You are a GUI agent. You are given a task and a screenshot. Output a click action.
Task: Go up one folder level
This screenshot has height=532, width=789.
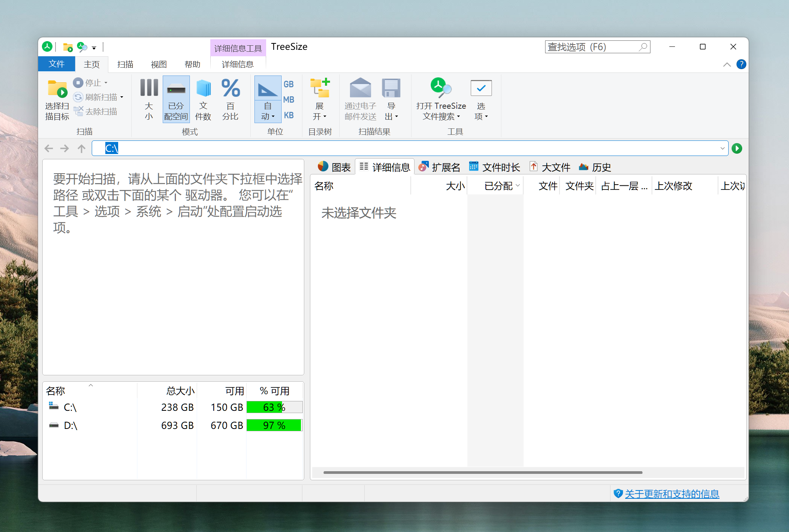coord(82,148)
